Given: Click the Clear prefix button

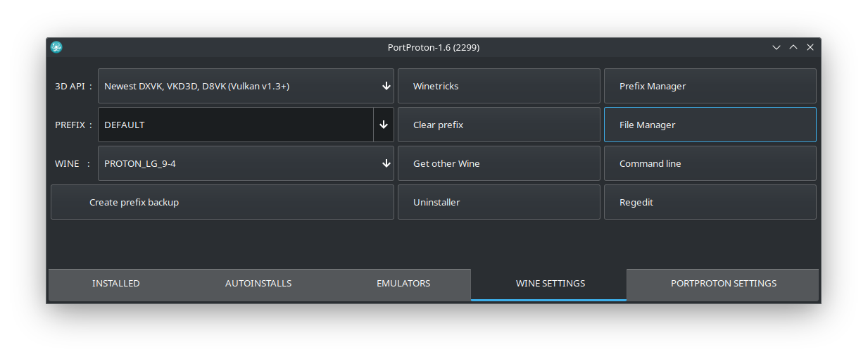Looking at the screenshot, I should point(499,125).
